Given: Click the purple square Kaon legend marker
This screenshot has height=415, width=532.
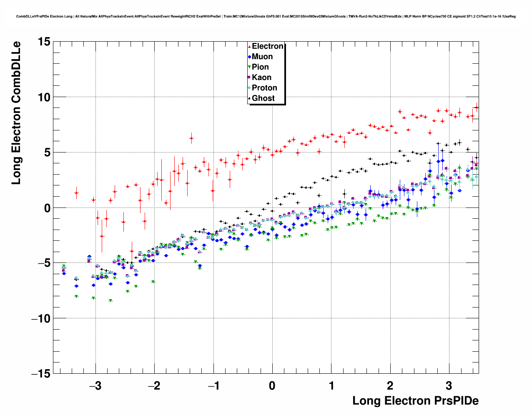Looking at the screenshot, I should point(249,77).
